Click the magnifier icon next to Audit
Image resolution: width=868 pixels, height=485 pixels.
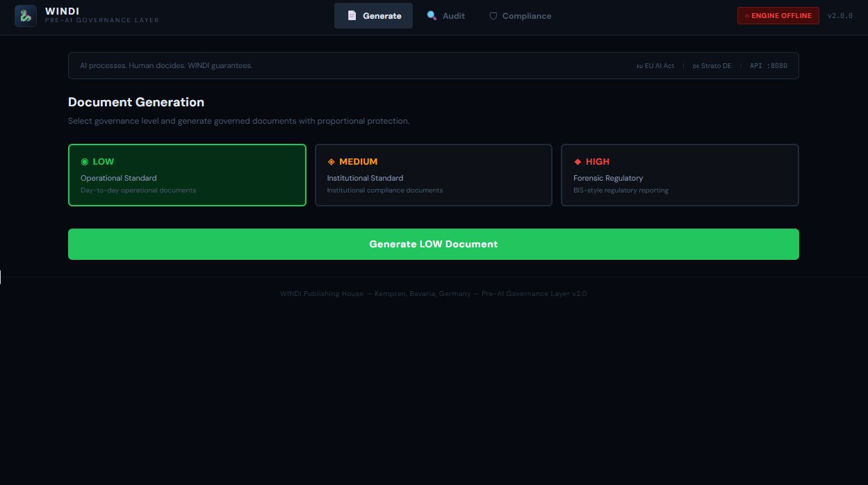coord(431,15)
